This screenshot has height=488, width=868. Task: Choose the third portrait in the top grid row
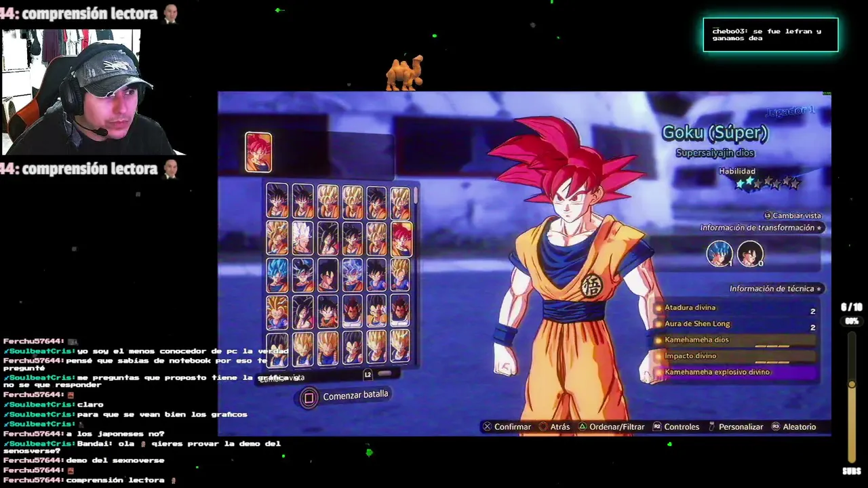[x=328, y=201]
